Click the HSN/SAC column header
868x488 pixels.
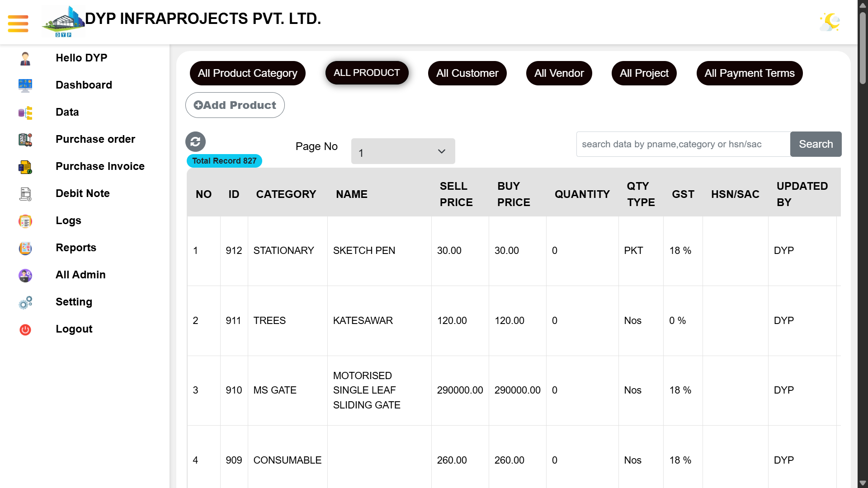click(735, 194)
